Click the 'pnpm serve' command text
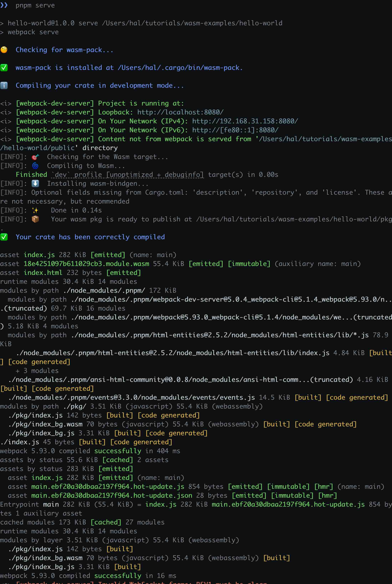The width and height of the screenshot is (392, 584). pos(35,5)
